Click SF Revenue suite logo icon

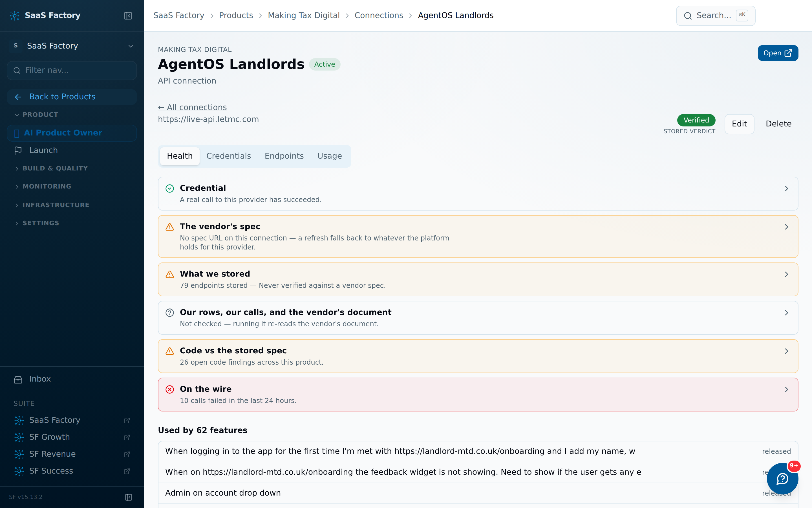pyautogui.click(x=19, y=454)
